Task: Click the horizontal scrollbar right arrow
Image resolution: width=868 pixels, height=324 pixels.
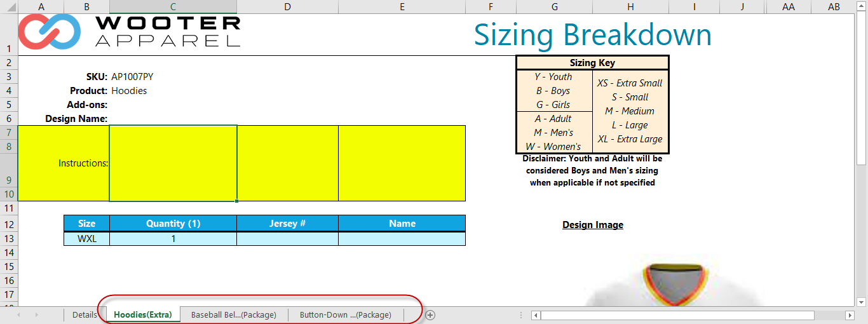Action: (850, 315)
